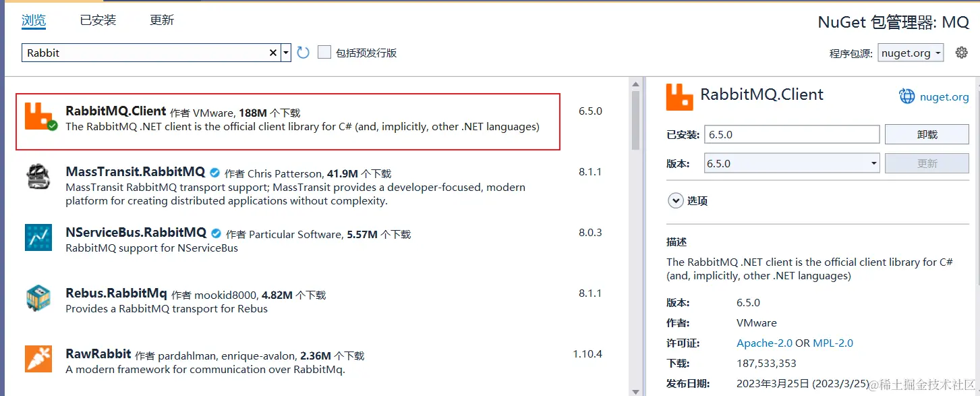
Task: Click version 8.0.3 in NServiceBus row
Action: 590,233
